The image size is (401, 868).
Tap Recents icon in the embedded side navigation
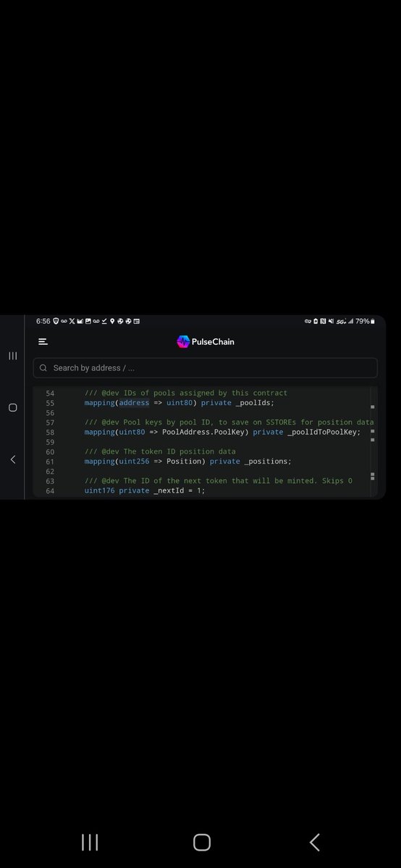coord(12,356)
